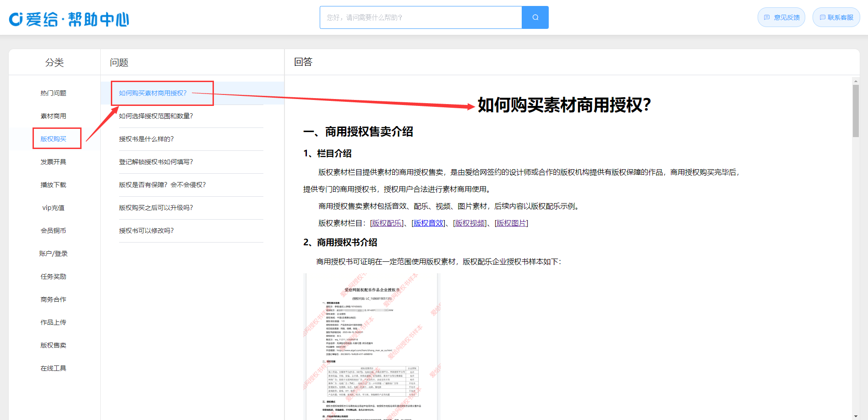The height and width of the screenshot is (420, 868).
Task: Click the 回答 column header
Action: pyautogui.click(x=303, y=62)
